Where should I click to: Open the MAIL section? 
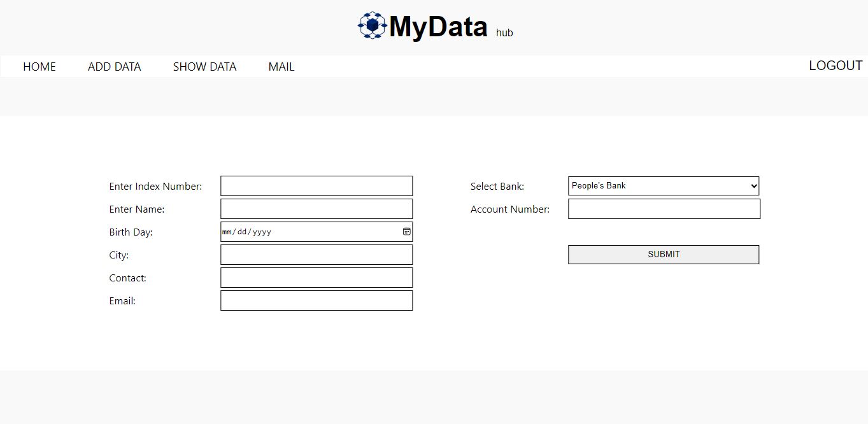click(x=281, y=66)
